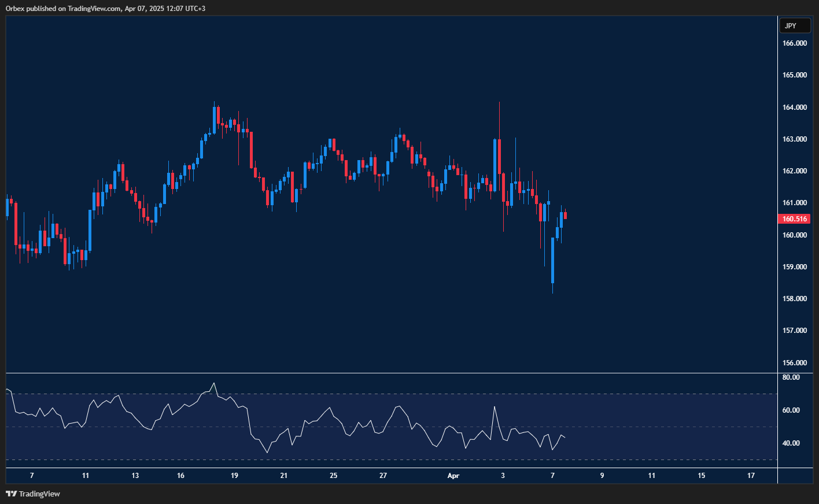
Task: Select the JPY currency badge
Action: tap(795, 25)
